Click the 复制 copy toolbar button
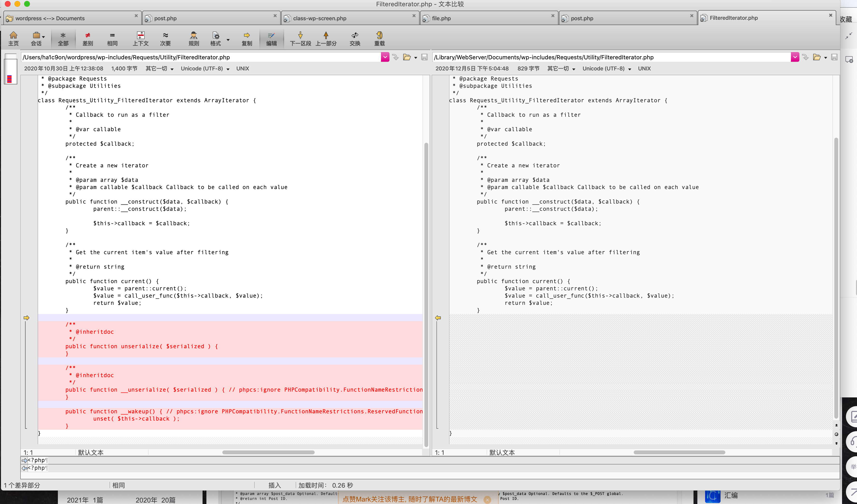 247,39
